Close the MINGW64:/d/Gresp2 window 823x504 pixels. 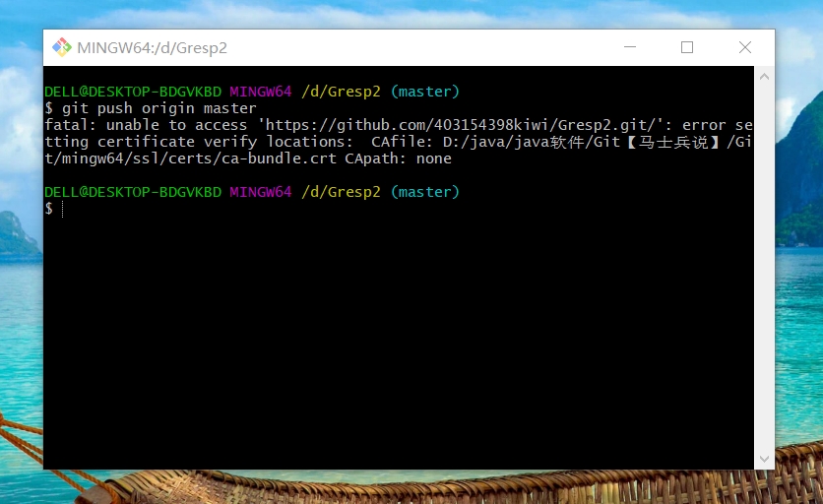(745, 47)
